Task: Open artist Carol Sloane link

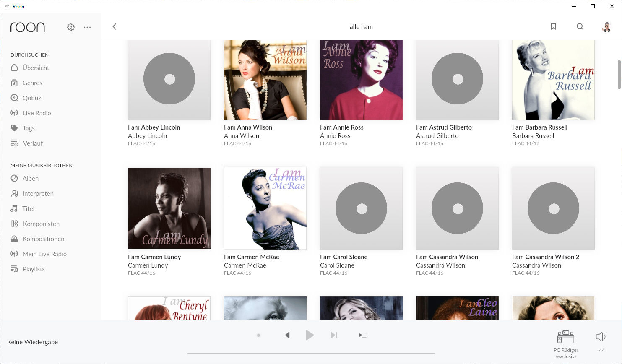Action: [337, 265]
